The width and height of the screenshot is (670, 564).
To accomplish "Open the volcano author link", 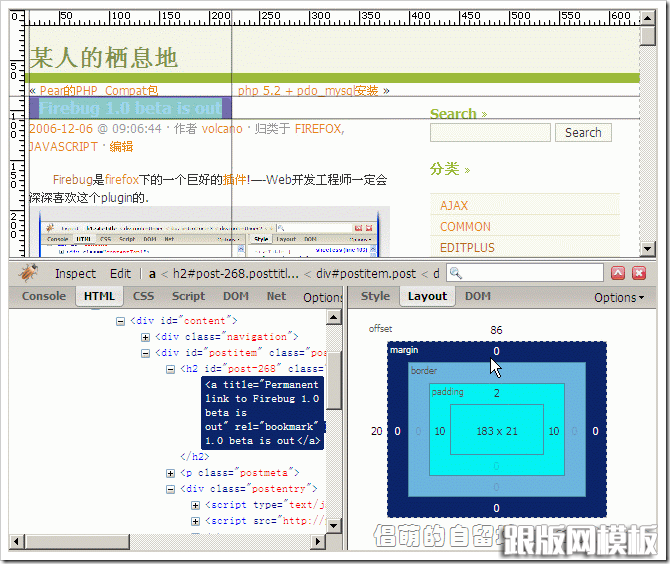I will pyautogui.click(x=222, y=129).
